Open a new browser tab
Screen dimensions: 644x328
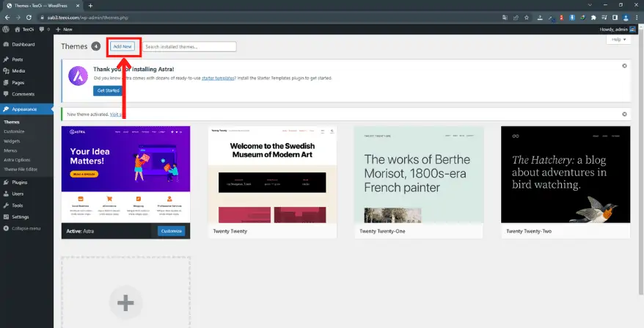[x=90, y=6]
